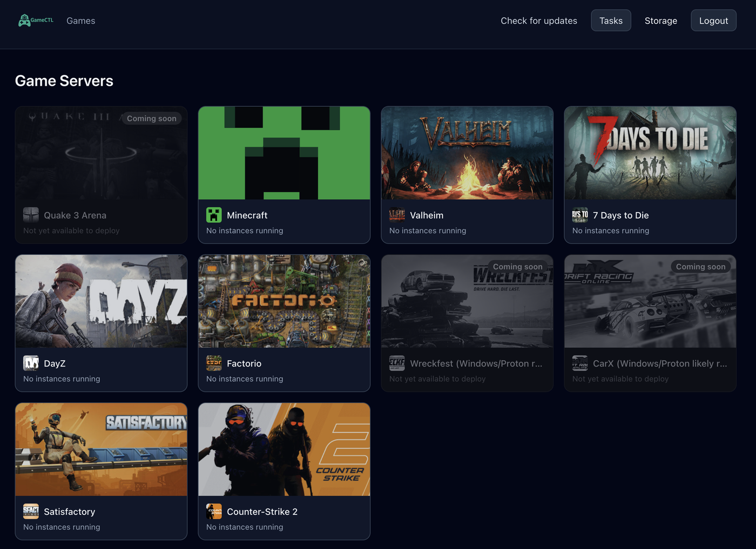Click the Minecraft creeper small icon

pos(214,215)
